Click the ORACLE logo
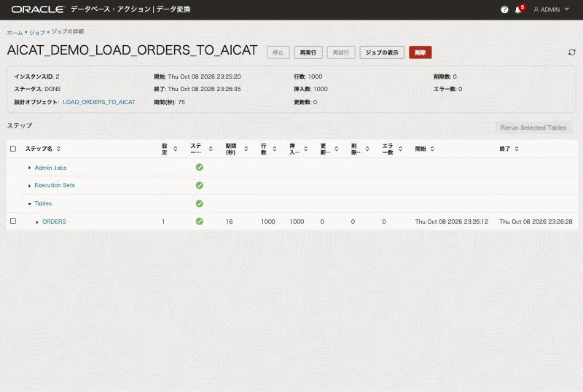The height and width of the screenshot is (392, 583). pyautogui.click(x=38, y=9)
